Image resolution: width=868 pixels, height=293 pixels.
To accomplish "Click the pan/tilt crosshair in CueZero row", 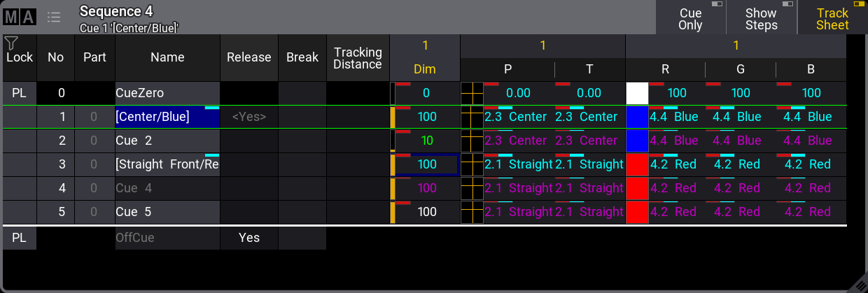I will (472, 93).
